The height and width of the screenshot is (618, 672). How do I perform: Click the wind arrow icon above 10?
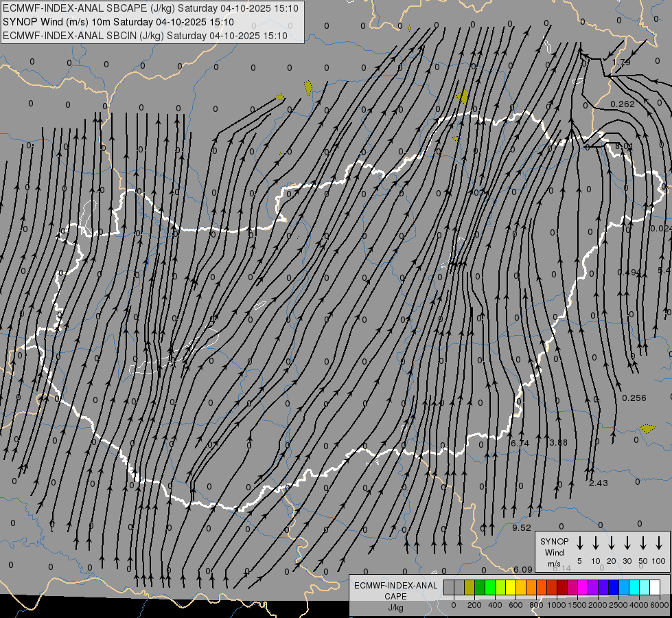(595, 543)
